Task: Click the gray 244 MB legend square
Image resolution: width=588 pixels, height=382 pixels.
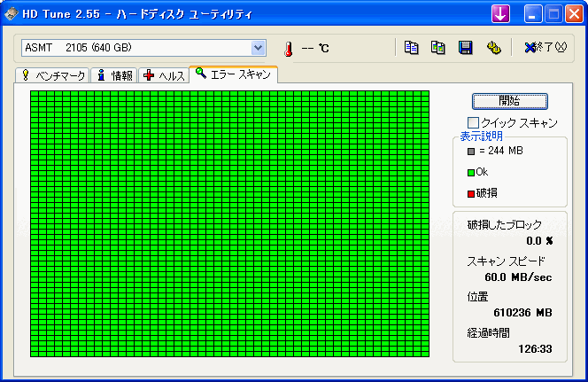Action: click(471, 152)
